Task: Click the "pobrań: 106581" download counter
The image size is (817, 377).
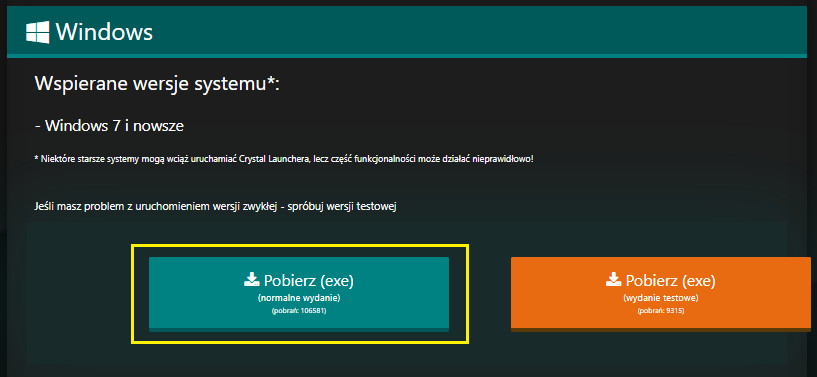Action: 299,311
